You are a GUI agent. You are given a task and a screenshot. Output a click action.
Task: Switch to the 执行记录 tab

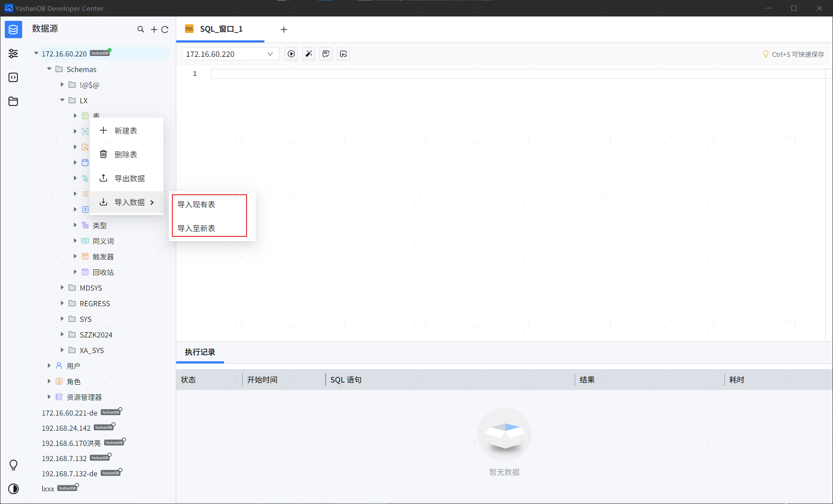(x=200, y=352)
